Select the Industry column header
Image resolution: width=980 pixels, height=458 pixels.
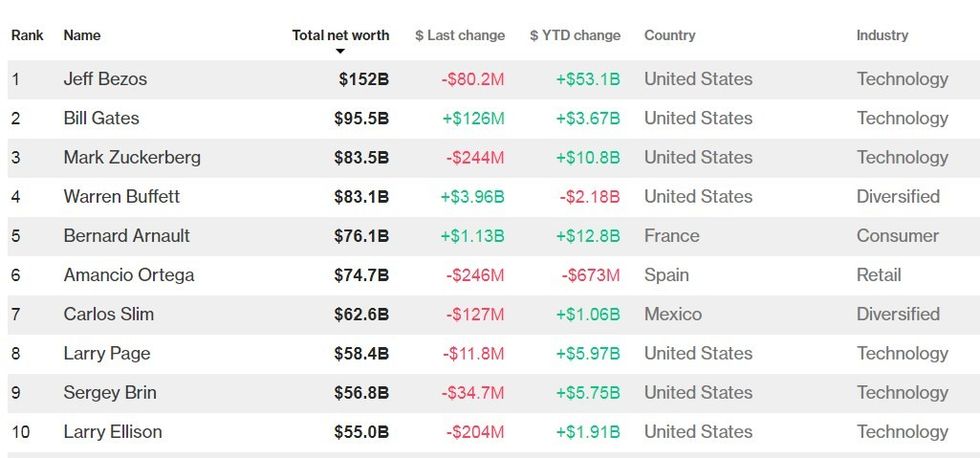pos(882,35)
